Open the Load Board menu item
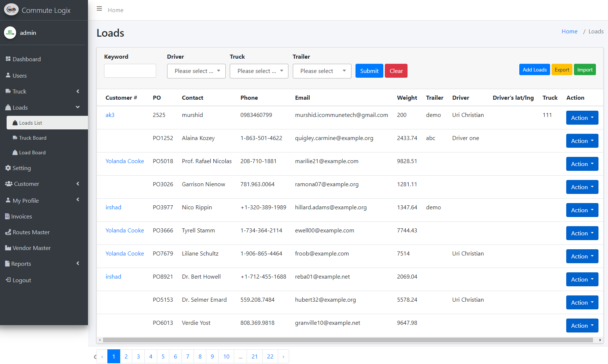The image size is (608, 364). [32, 152]
